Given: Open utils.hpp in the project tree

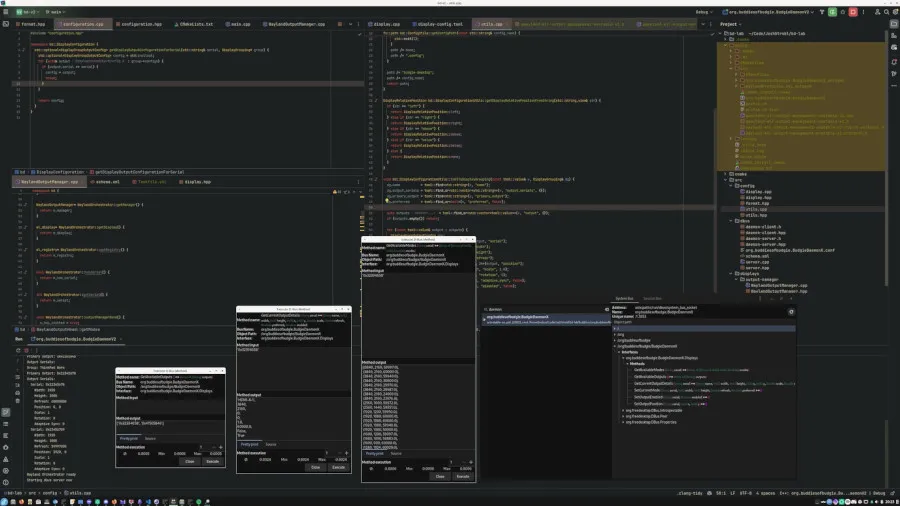Looking at the screenshot, I should point(756,215).
